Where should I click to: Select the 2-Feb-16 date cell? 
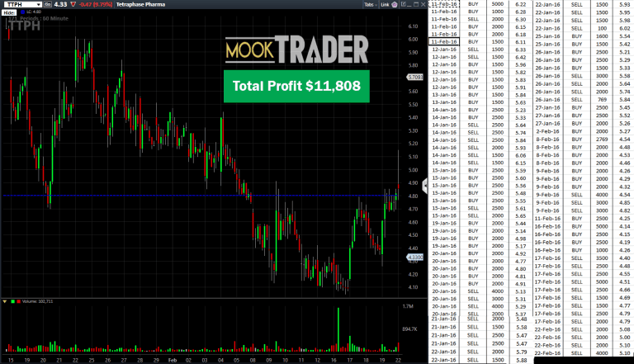pyautogui.click(x=547, y=131)
